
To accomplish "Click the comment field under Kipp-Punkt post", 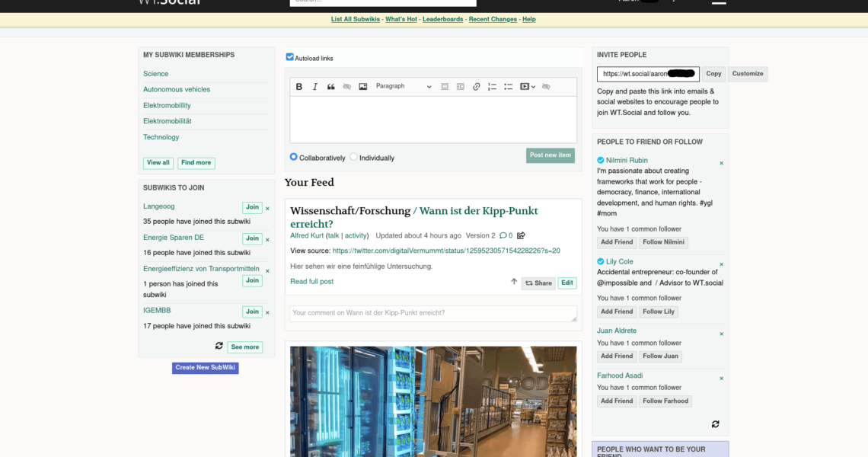I will (432, 313).
